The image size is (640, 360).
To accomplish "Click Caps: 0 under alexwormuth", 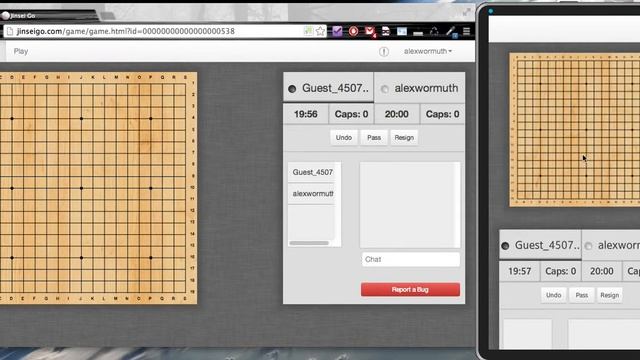I will [x=442, y=114].
